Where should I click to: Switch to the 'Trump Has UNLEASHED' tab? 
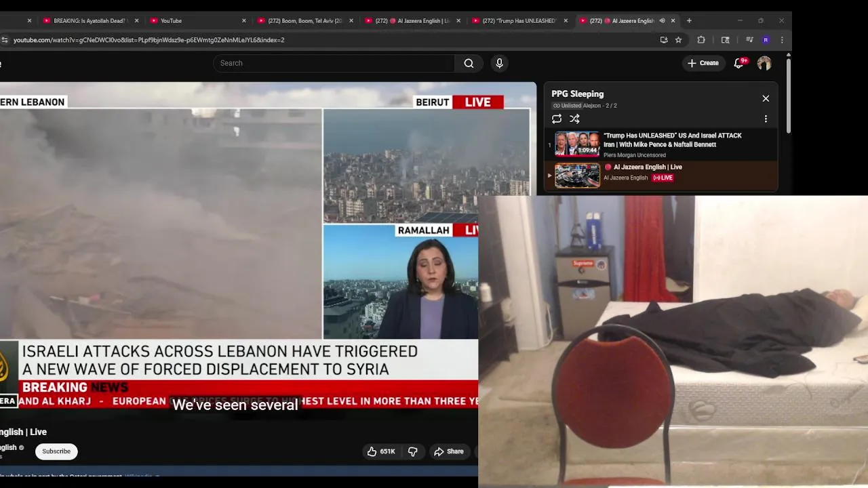[x=519, y=20]
